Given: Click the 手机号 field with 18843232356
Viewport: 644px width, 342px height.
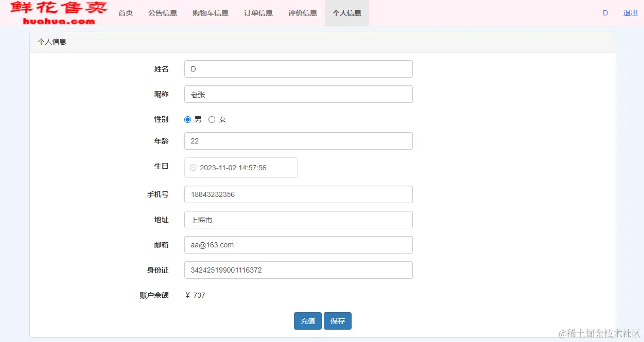Looking at the screenshot, I should (x=299, y=194).
